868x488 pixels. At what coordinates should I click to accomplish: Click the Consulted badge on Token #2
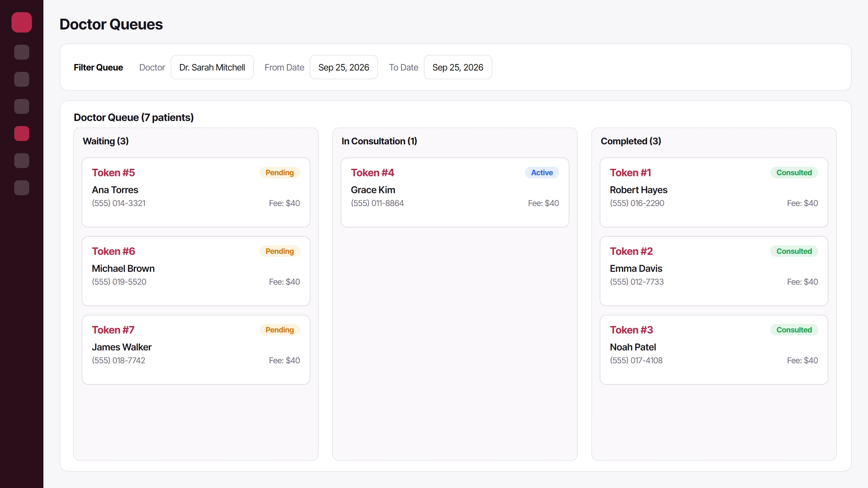pyautogui.click(x=794, y=251)
